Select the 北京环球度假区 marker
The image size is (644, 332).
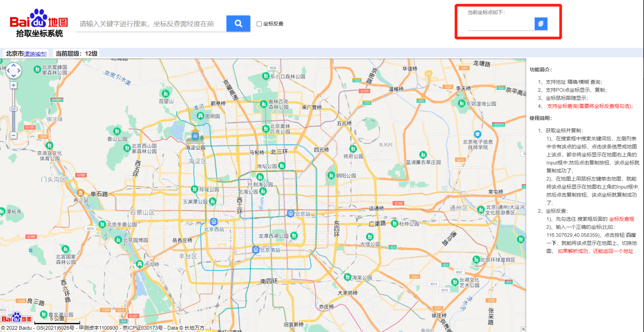pyautogui.click(x=476, y=259)
